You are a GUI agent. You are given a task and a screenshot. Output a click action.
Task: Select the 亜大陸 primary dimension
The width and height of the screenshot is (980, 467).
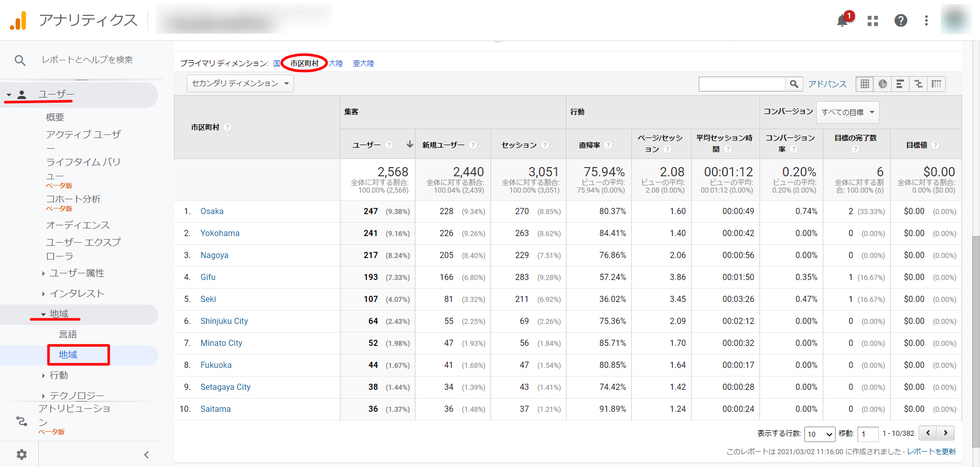363,63
